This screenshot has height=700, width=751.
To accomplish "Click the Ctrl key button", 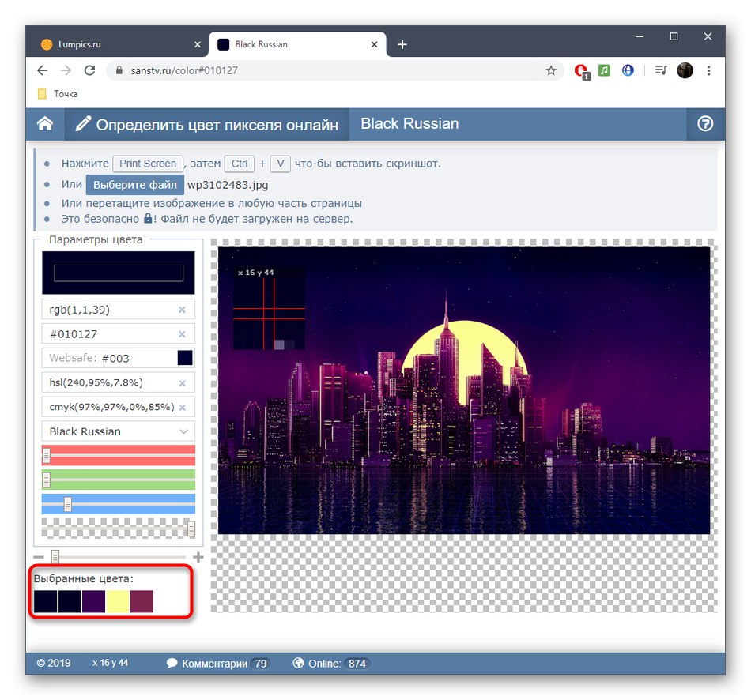I will (x=240, y=164).
